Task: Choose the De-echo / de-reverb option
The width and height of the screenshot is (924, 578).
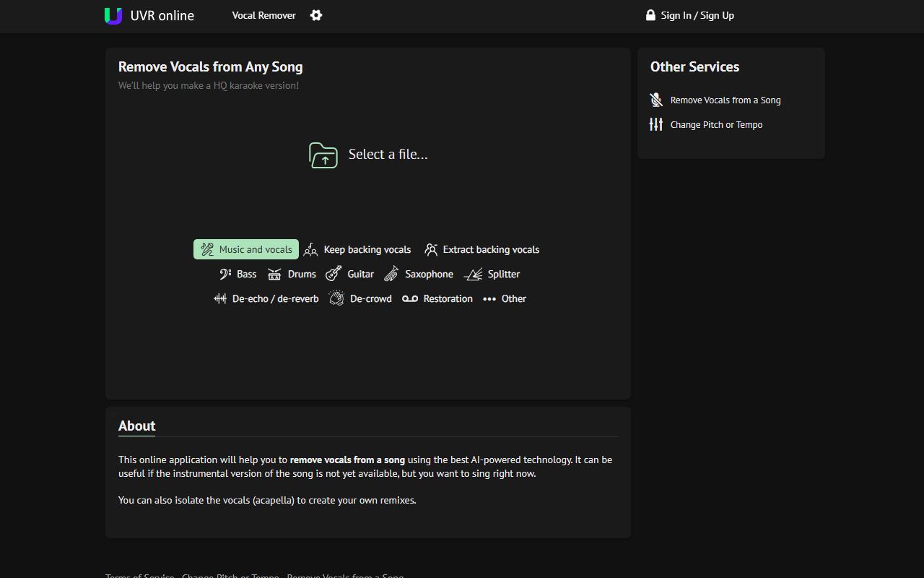Action: [x=266, y=298]
